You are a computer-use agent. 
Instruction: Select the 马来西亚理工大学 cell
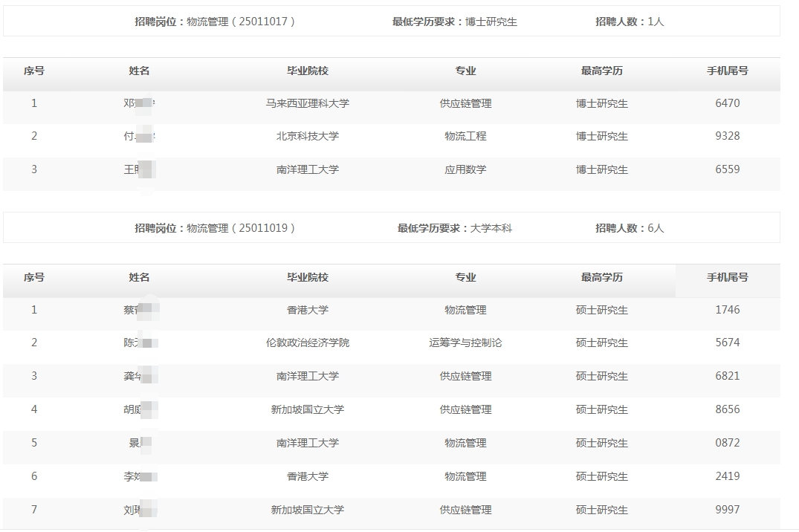click(x=308, y=103)
